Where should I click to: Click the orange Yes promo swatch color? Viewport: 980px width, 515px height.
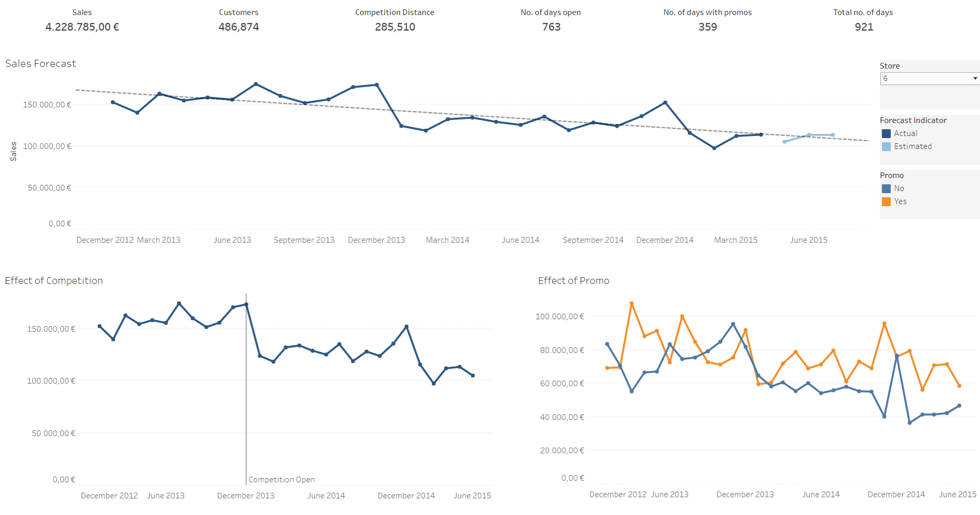coord(886,201)
